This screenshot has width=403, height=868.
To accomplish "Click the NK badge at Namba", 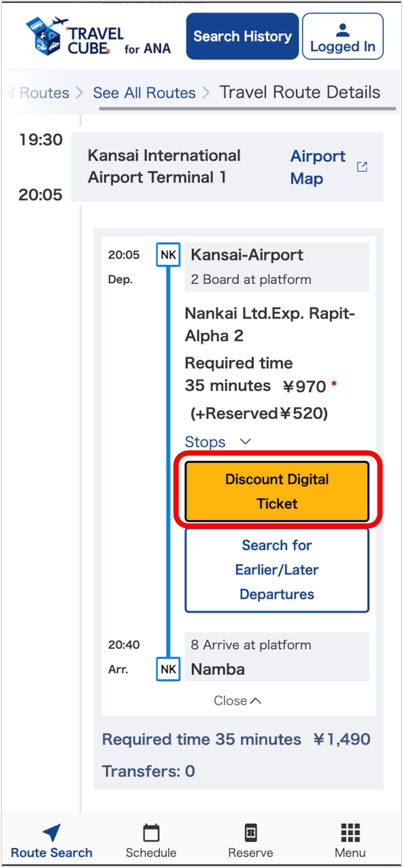I will click(168, 669).
